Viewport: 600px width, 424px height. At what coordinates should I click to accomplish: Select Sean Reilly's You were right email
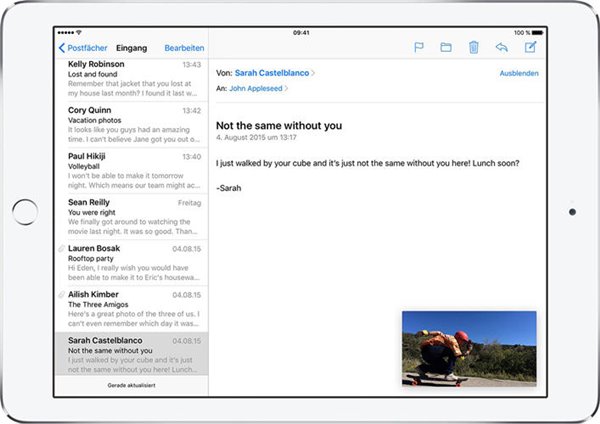134,214
